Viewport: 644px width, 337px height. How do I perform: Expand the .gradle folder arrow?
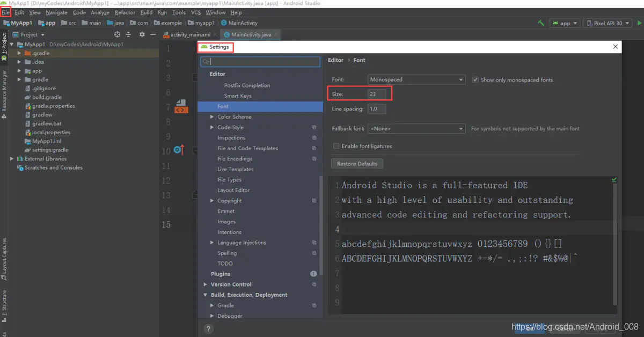20,53
